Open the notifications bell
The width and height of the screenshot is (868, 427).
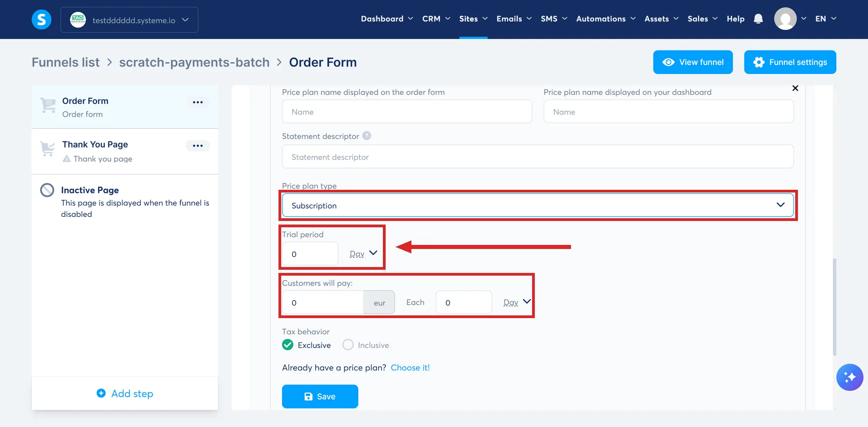click(759, 19)
